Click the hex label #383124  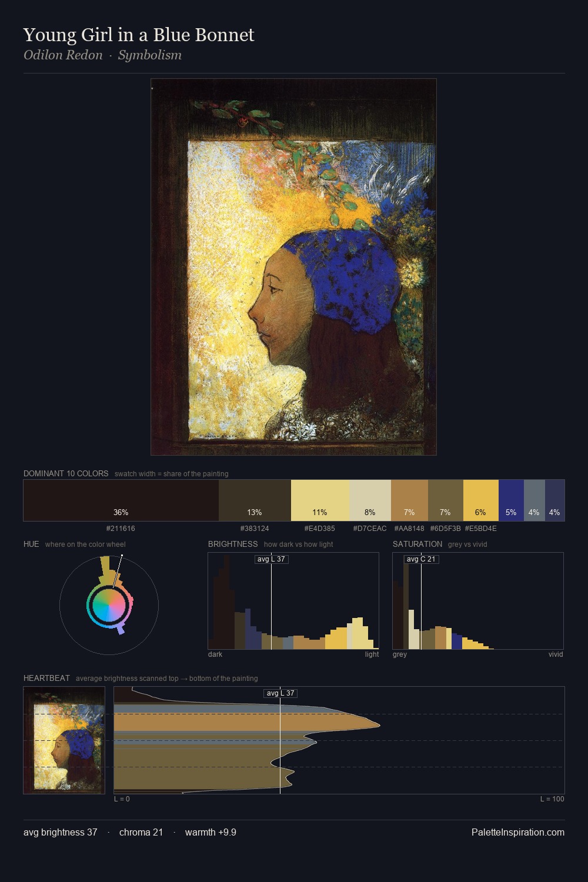[x=255, y=529]
